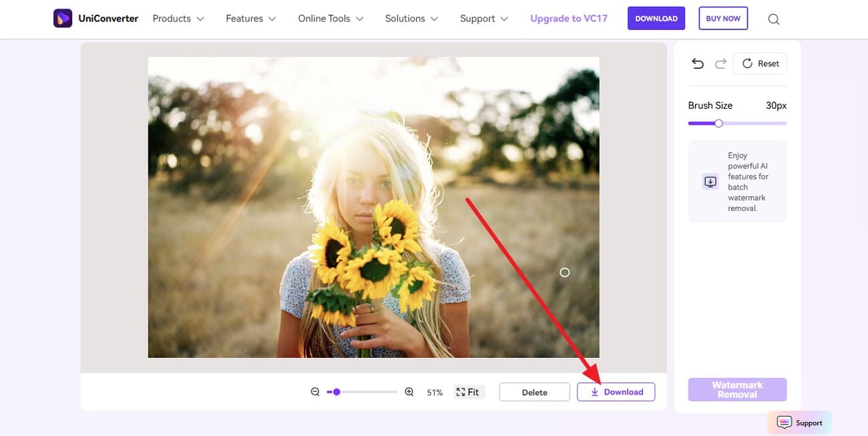Open the Support menu
868x436 pixels.
click(x=478, y=19)
